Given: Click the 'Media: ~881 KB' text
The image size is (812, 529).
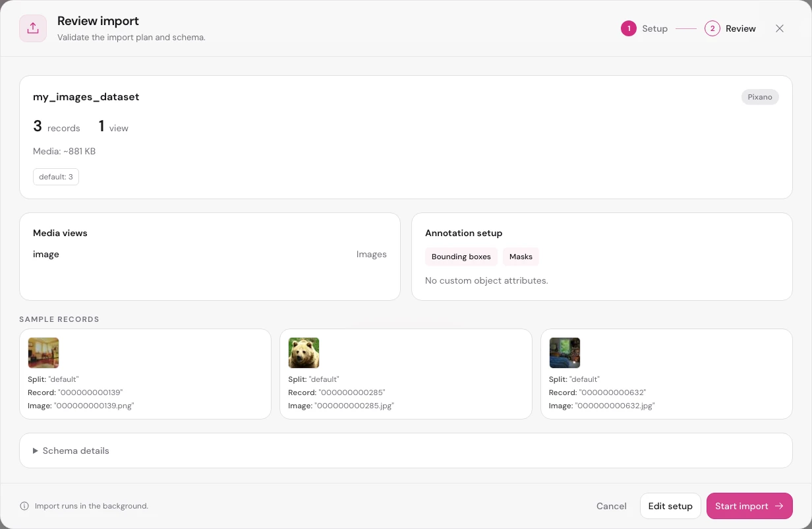Looking at the screenshot, I should (x=65, y=151).
